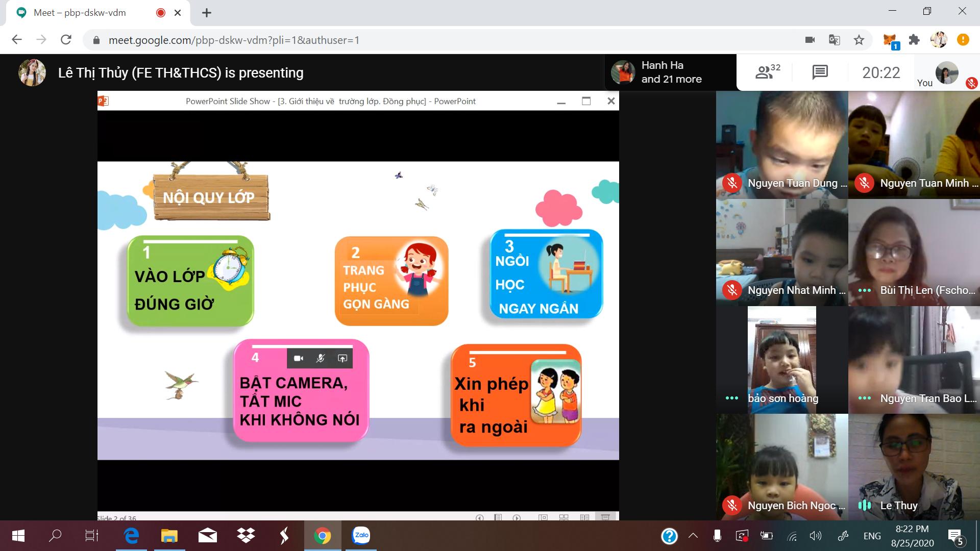Image resolution: width=980 pixels, height=551 pixels.
Task: Open a new browser tab
Action: point(206,13)
